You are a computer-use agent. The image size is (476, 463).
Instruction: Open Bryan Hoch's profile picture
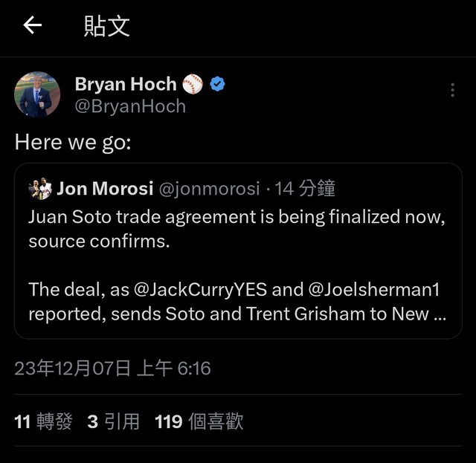[37, 94]
